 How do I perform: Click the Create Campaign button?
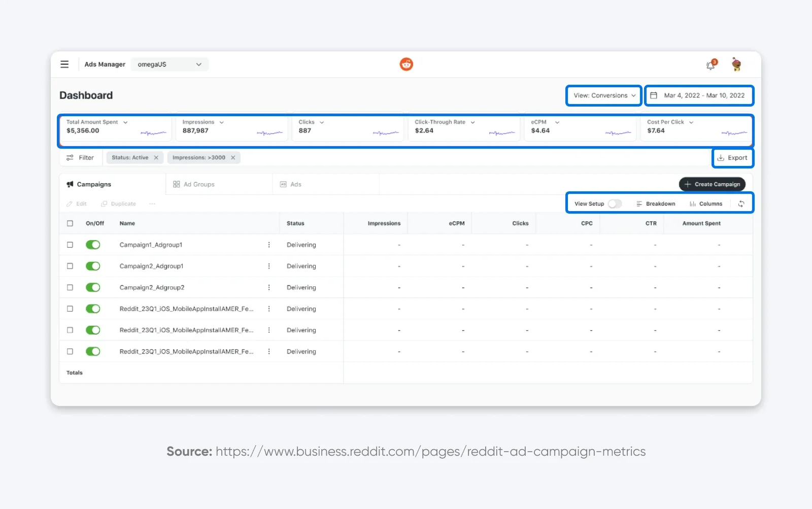coord(712,184)
